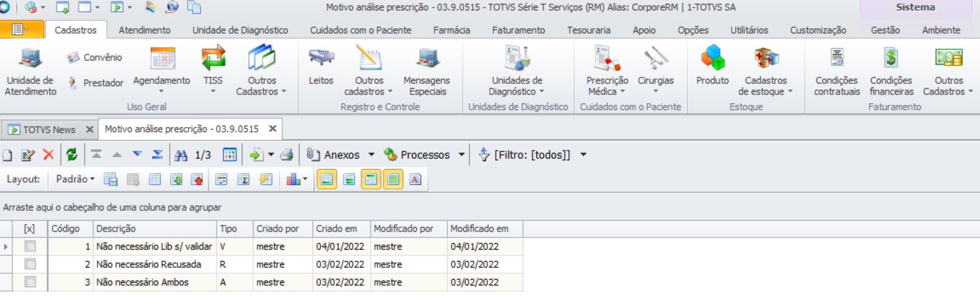Switch to Farmácia ribbon tab
The height and width of the screenshot is (306, 980).
(x=452, y=30)
